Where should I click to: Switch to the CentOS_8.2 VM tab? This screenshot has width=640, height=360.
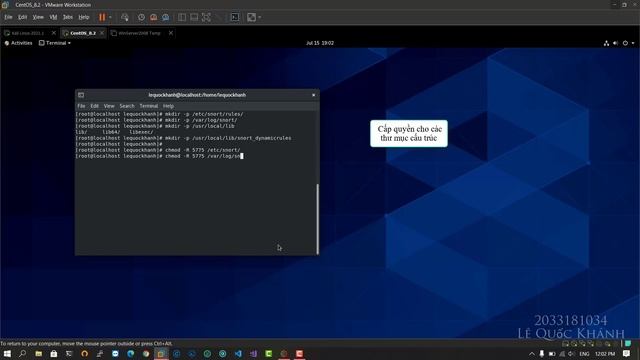click(83, 33)
